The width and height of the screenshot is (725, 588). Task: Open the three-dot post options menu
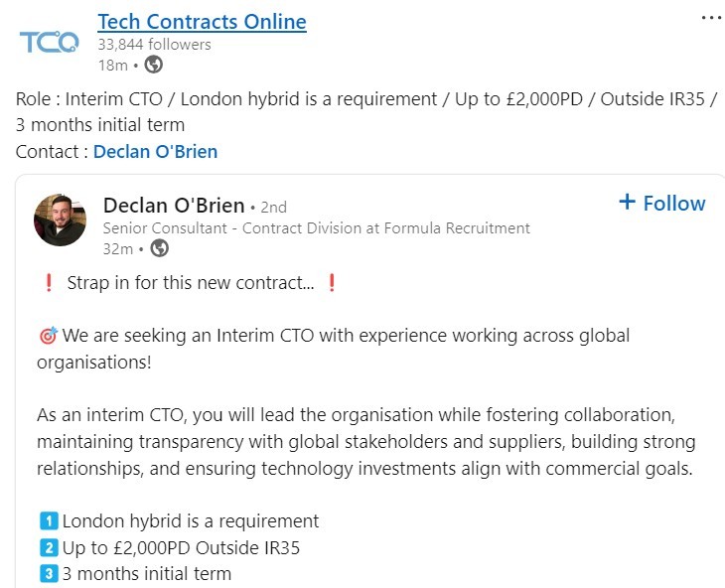tap(711, 18)
